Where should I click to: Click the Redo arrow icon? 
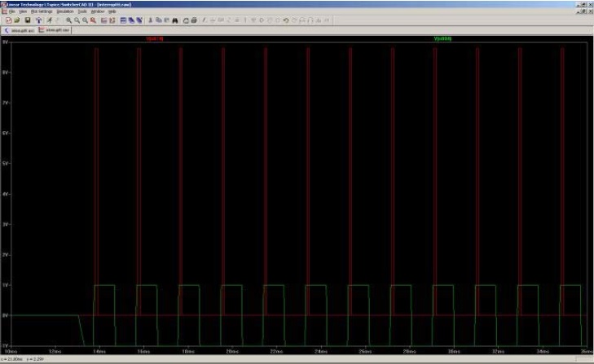tap(294, 20)
